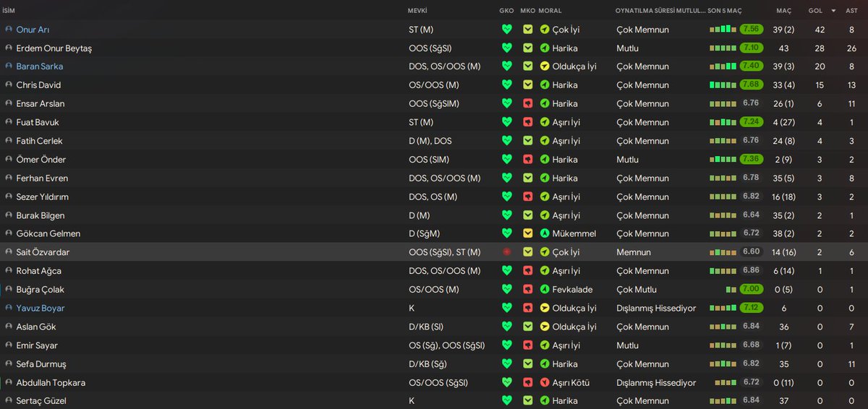This screenshot has width=868, height=409.
Task: Click the yellow match sharpness icon for Onur Arı
Action: (528, 30)
